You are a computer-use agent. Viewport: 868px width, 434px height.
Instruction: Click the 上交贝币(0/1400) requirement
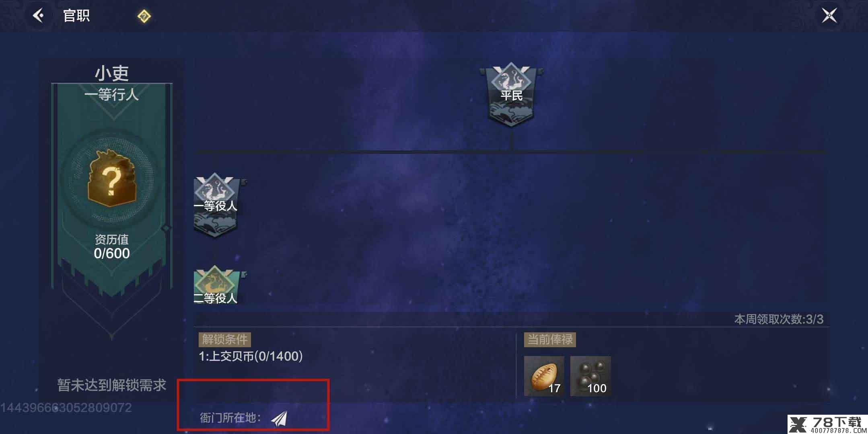coord(251,356)
